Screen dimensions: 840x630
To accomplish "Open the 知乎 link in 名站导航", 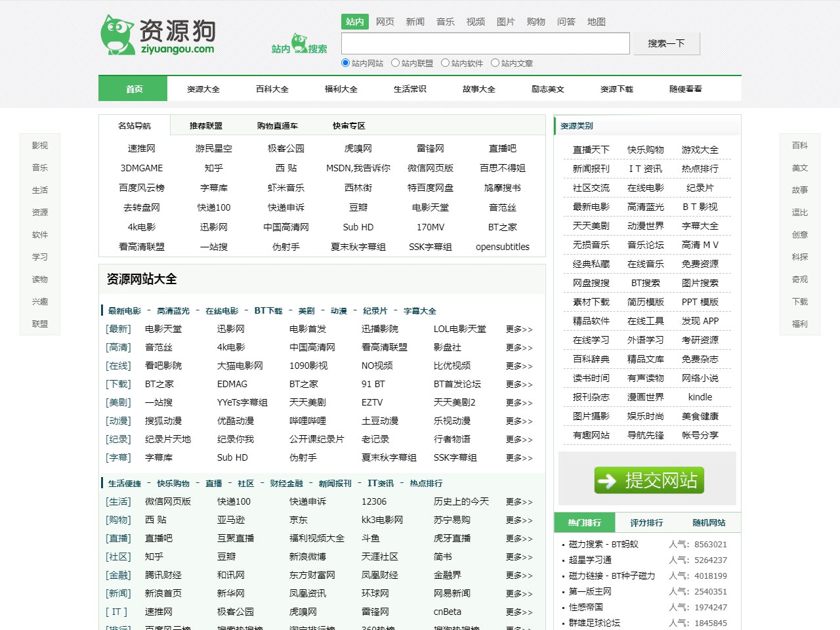I will click(214, 168).
